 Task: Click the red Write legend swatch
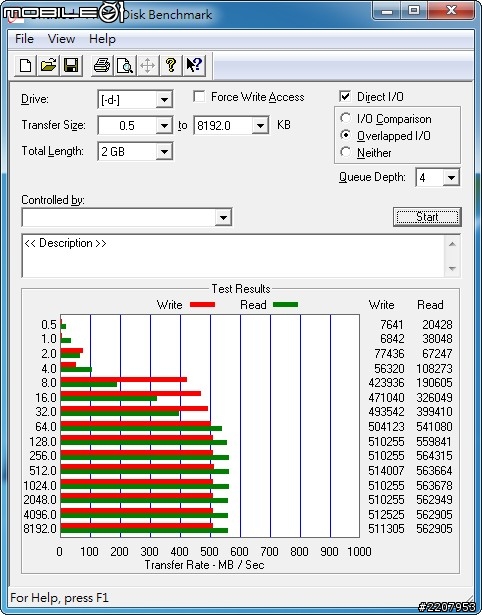pos(202,304)
